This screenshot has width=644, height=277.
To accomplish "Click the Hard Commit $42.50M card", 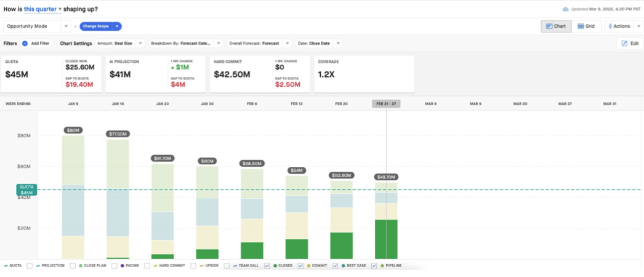I will pyautogui.click(x=260, y=74).
